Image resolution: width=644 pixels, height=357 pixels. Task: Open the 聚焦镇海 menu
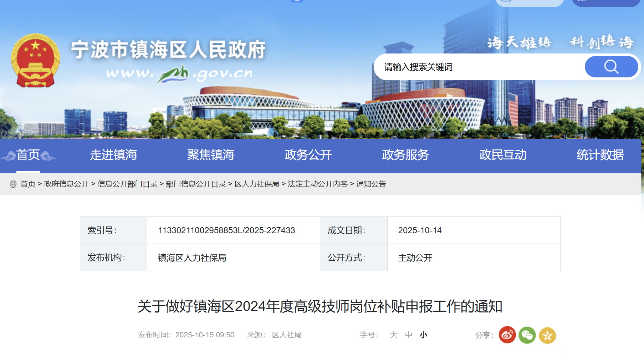point(211,155)
